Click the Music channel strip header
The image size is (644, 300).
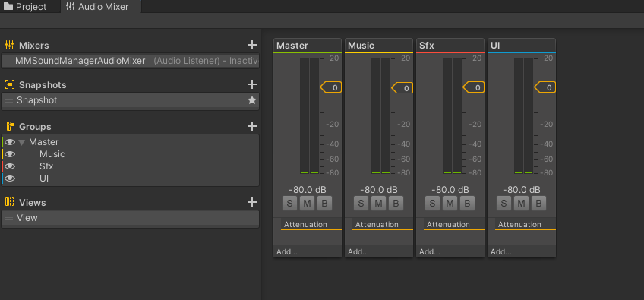379,46
